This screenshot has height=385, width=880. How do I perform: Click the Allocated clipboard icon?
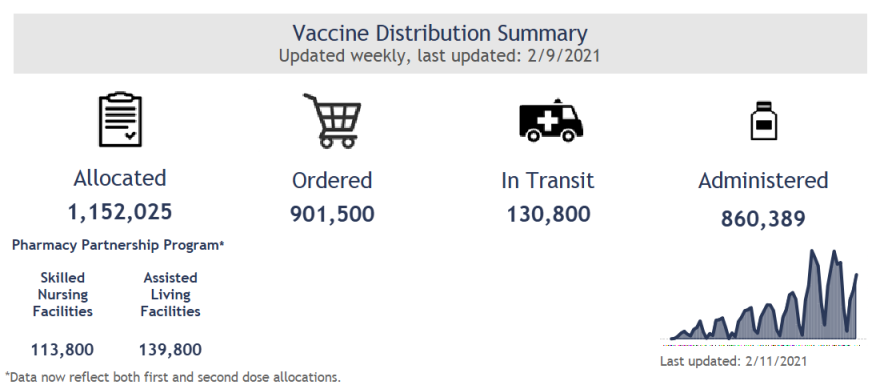click(x=120, y=120)
